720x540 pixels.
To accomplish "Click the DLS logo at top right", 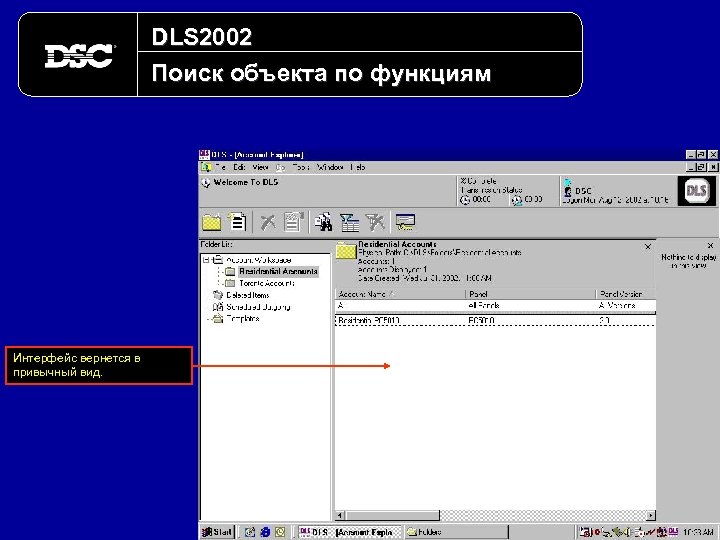I will pos(696,191).
